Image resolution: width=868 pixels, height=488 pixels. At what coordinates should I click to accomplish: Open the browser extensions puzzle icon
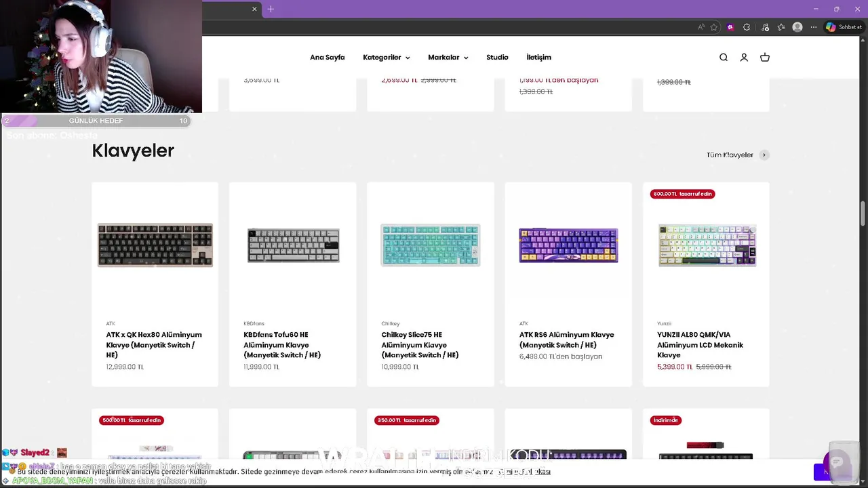[x=747, y=27]
